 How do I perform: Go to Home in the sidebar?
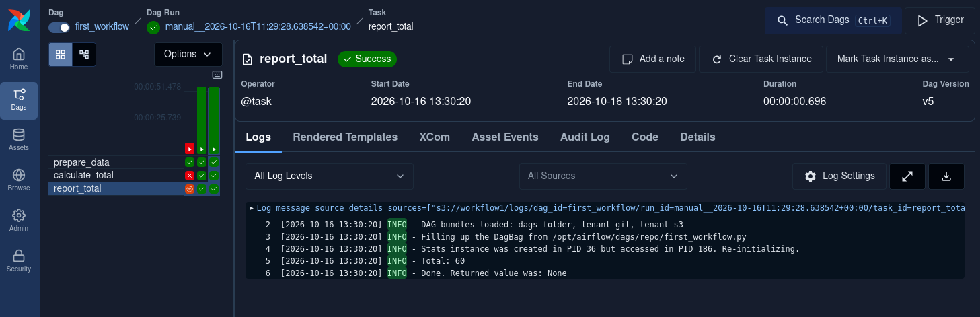(19, 60)
